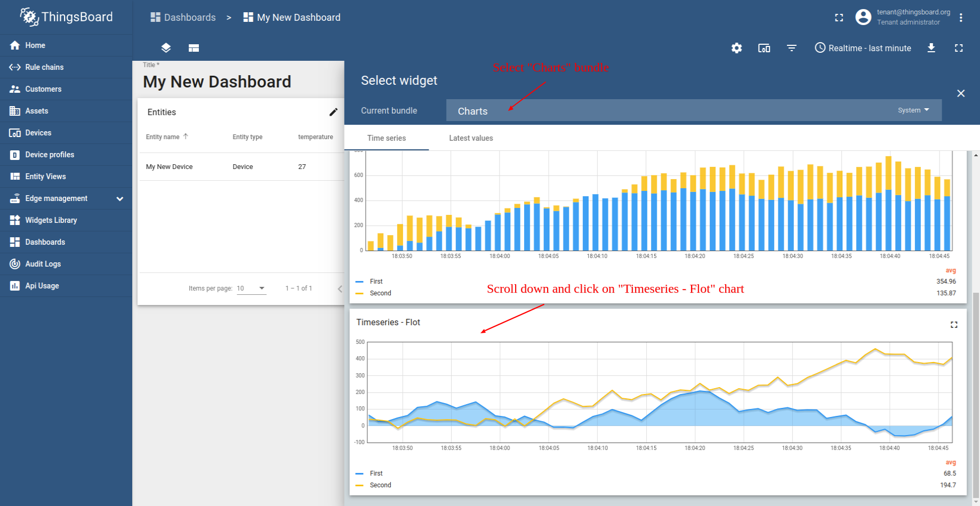
Task: Open the Assets page
Action: click(x=66, y=111)
